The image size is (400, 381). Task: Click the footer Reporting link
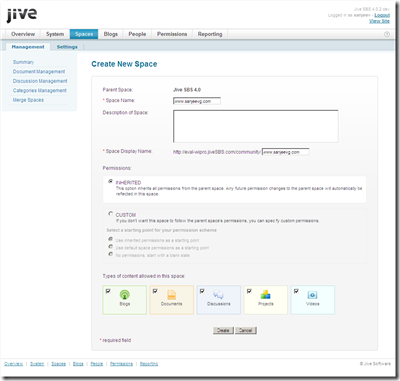tap(149, 364)
